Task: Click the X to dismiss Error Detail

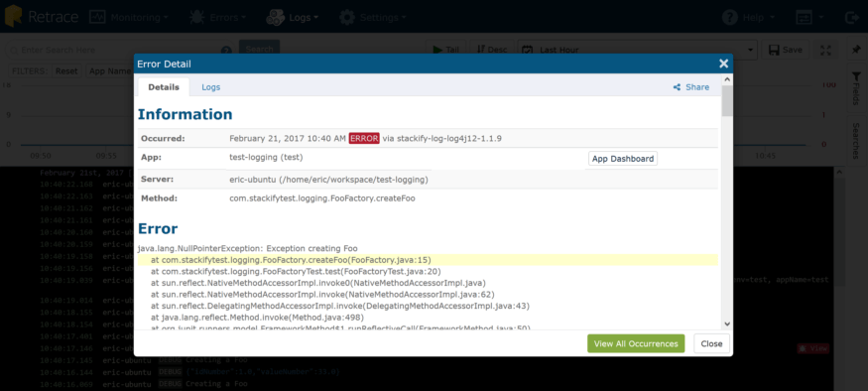Action: pyautogui.click(x=723, y=64)
